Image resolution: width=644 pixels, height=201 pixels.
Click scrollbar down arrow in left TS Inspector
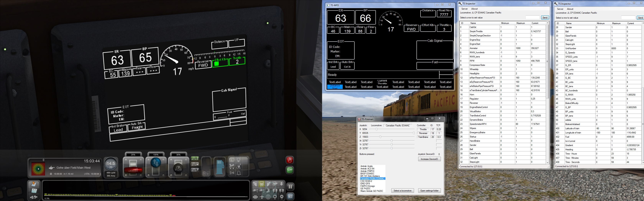click(x=548, y=163)
